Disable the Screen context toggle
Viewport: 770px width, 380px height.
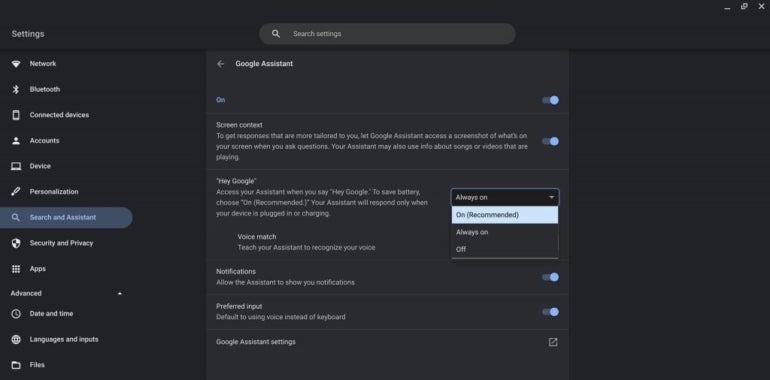click(x=550, y=141)
